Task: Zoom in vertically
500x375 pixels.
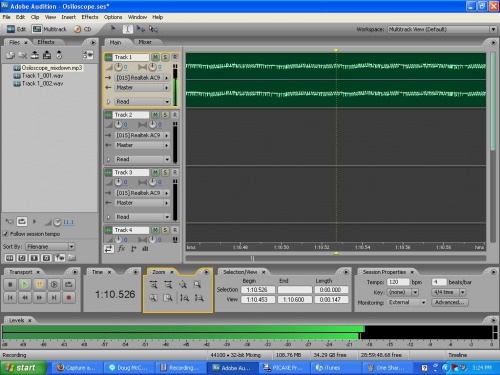Action: coord(184,298)
